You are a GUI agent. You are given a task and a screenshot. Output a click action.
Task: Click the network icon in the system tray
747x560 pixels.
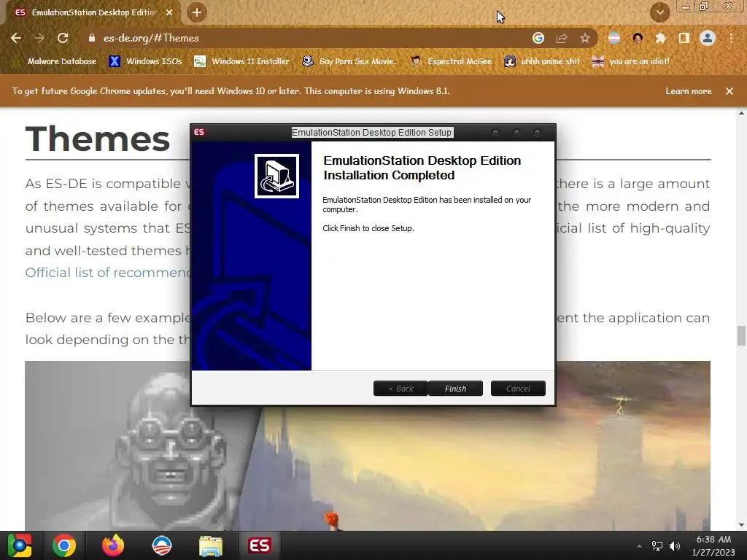coord(657,546)
